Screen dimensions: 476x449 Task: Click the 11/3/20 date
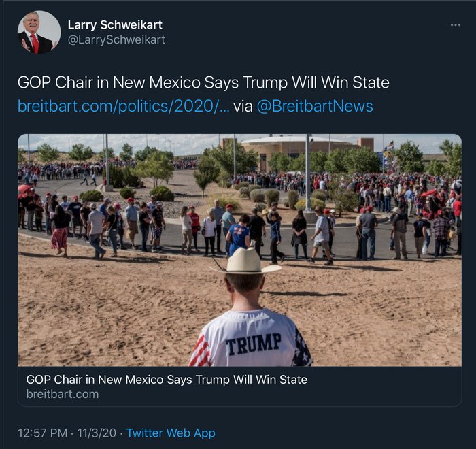(x=97, y=433)
